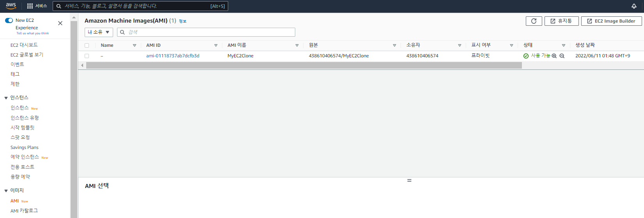
Task: Click the 프라이빗 visibility cell
Action: click(480, 56)
